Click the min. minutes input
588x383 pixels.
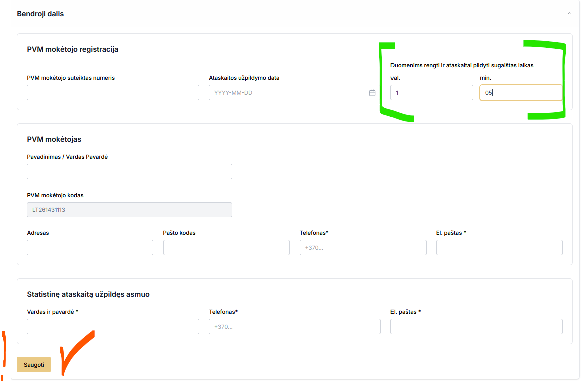[521, 93]
